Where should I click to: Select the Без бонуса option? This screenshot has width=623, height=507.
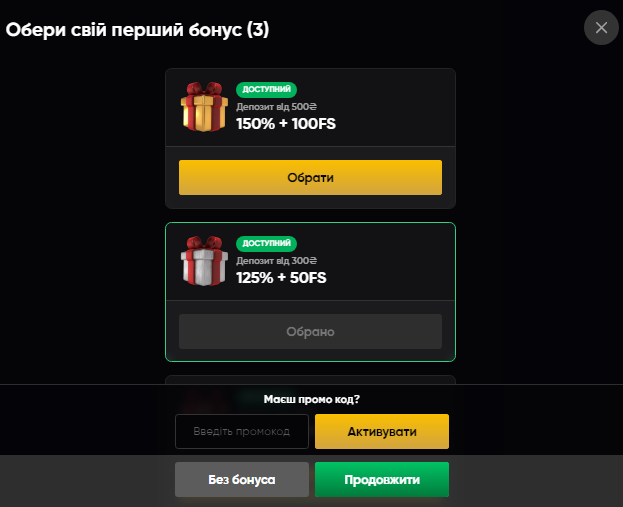[x=242, y=479]
